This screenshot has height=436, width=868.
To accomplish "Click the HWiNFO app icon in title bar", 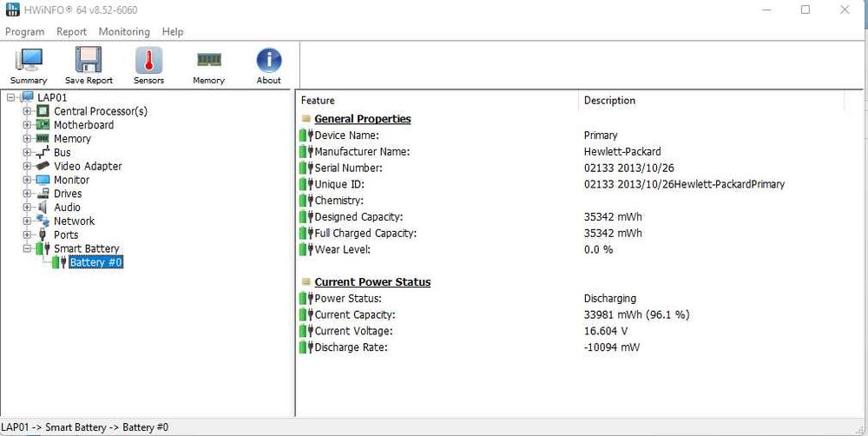I will point(11,10).
